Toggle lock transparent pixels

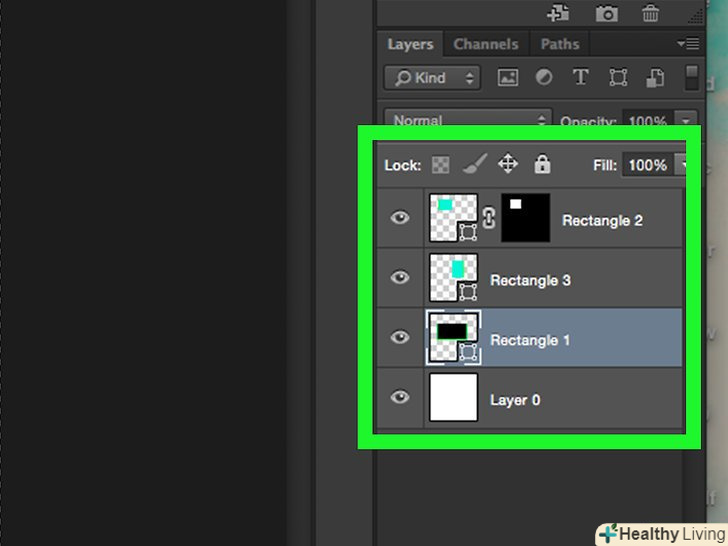click(440, 164)
